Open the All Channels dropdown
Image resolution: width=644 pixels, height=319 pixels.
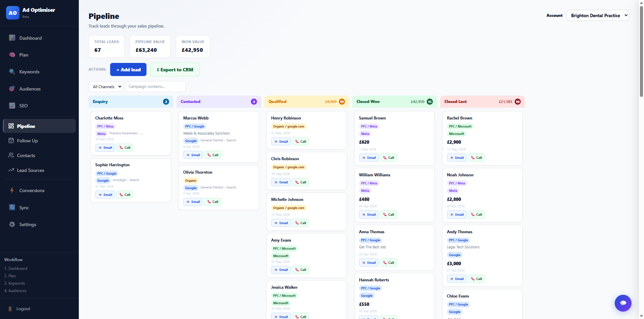point(106,86)
